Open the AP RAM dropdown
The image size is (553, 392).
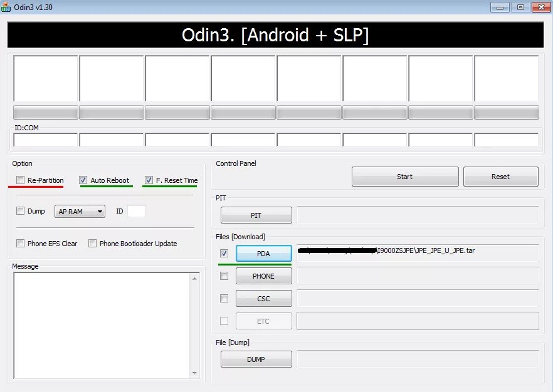(x=80, y=211)
